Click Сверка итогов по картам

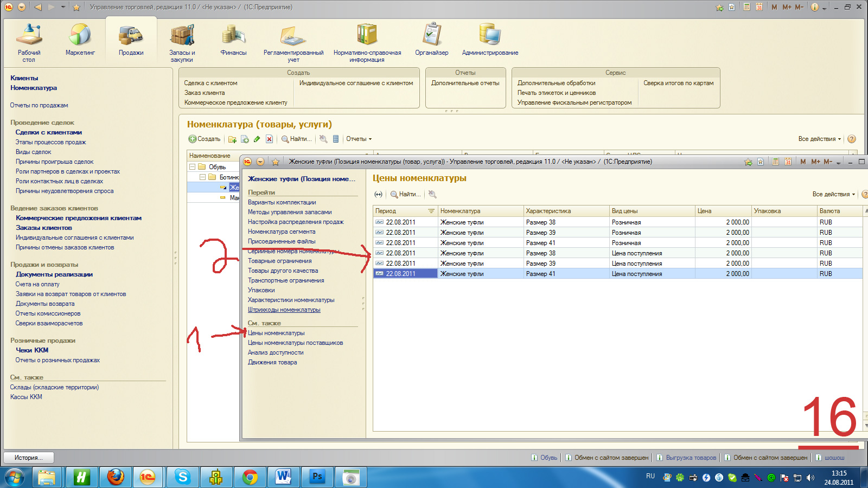[x=679, y=83]
